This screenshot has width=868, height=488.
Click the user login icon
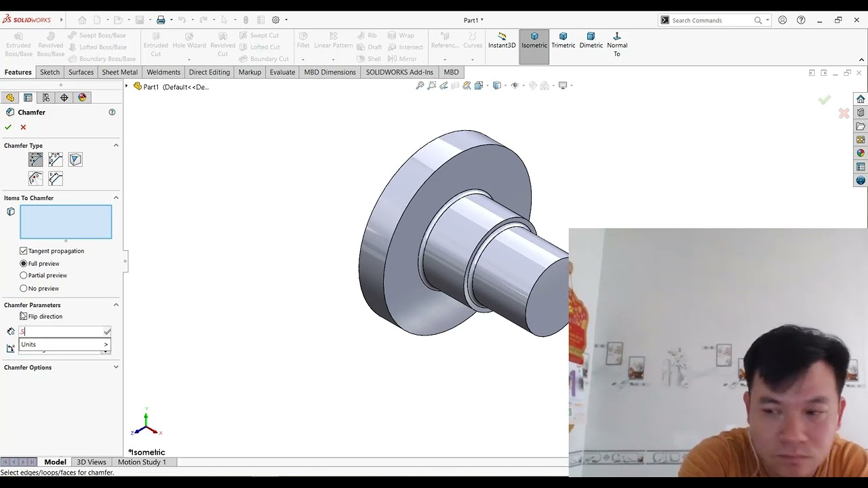pyautogui.click(x=783, y=20)
